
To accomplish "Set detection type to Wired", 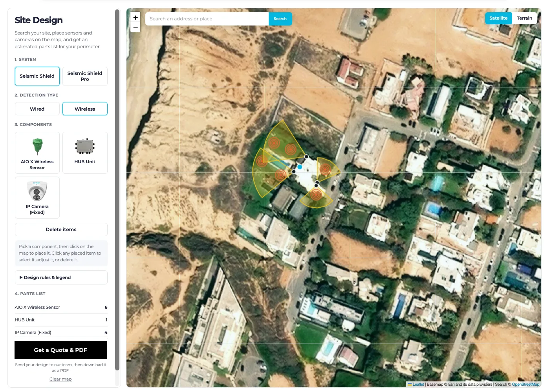I will pyautogui.click(x=37, y=109).
